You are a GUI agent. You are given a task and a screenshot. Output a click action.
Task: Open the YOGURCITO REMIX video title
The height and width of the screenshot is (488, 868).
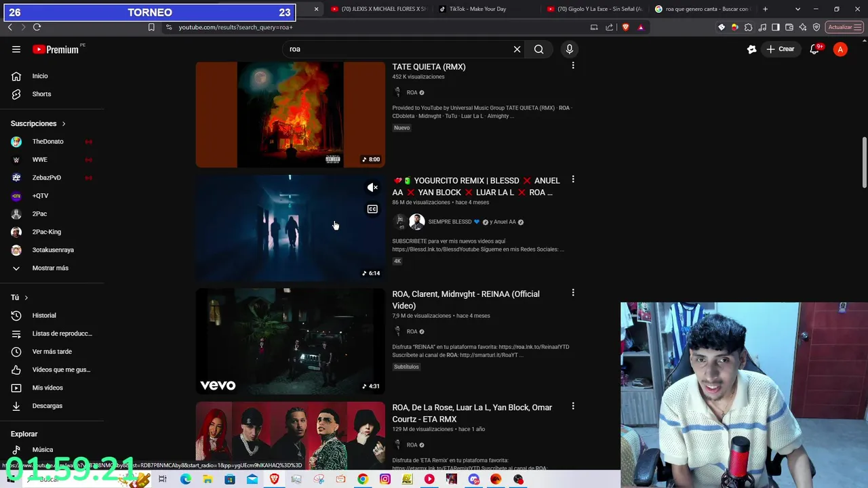point(476,186)
